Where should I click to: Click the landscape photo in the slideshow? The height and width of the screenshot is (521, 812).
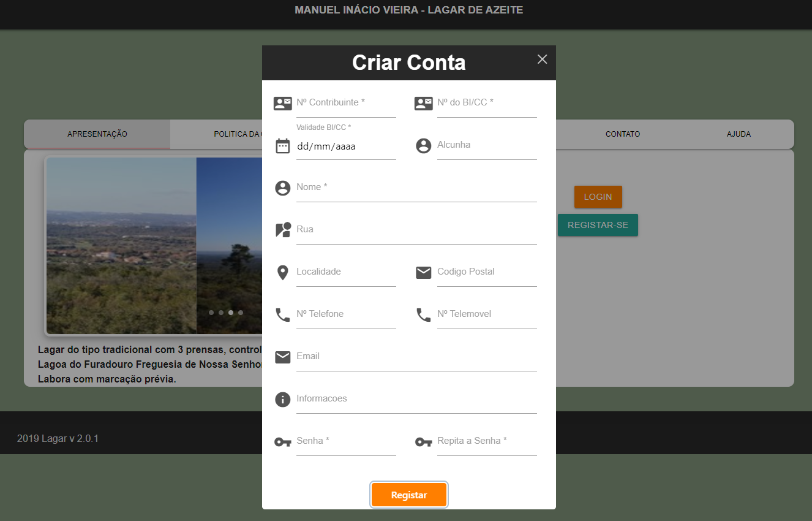click(121, 245)
